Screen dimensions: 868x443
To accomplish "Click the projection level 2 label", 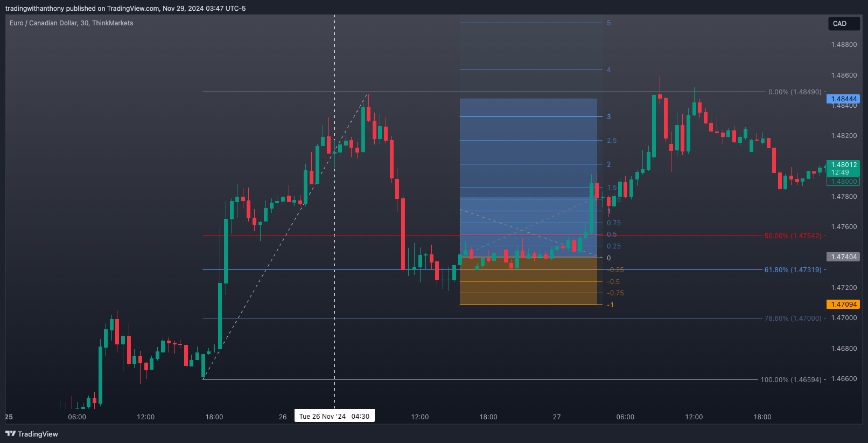I will (x=609, y=164).
